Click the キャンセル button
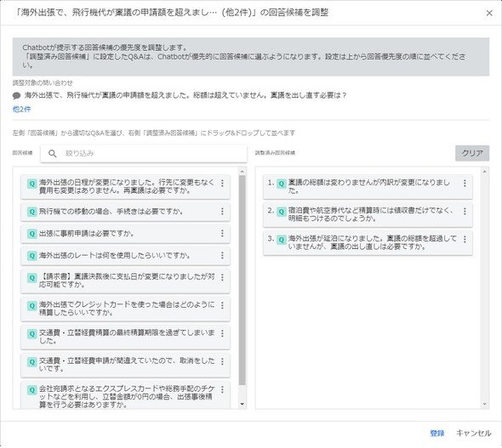The height and width of the screenshot is (448, 502). point(473,433)
